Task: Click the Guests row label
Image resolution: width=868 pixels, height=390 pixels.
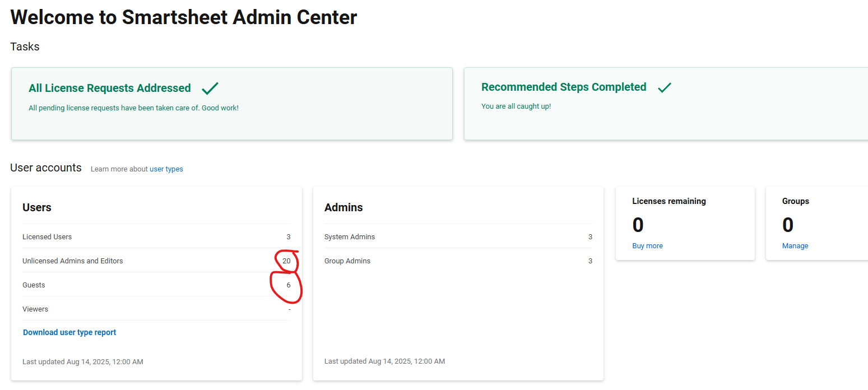Action: coord(34,285)
